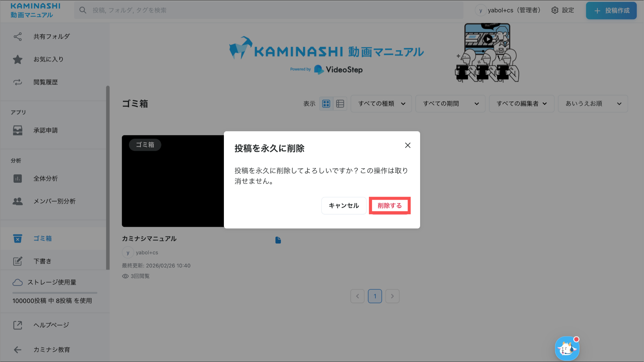This screenshot has height=362, width=644.
Task: Open the あいうえお順 sort dropdown
Action: (593, 104)
